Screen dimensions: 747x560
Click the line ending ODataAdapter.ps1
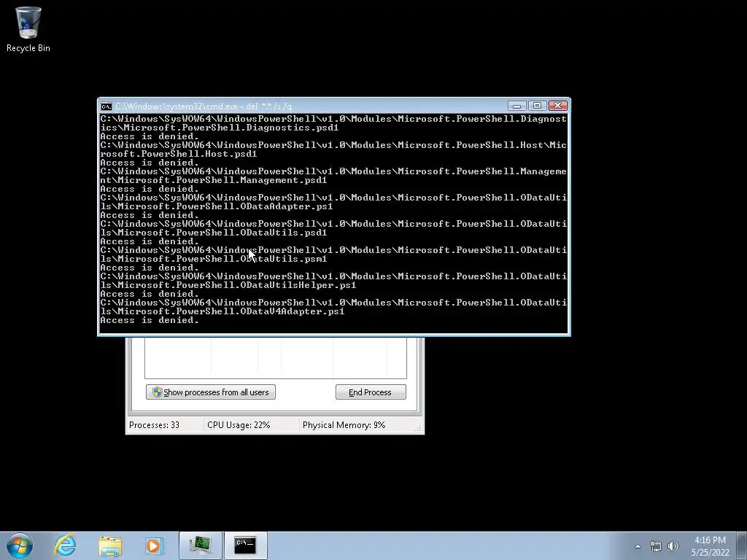point(216,206)
